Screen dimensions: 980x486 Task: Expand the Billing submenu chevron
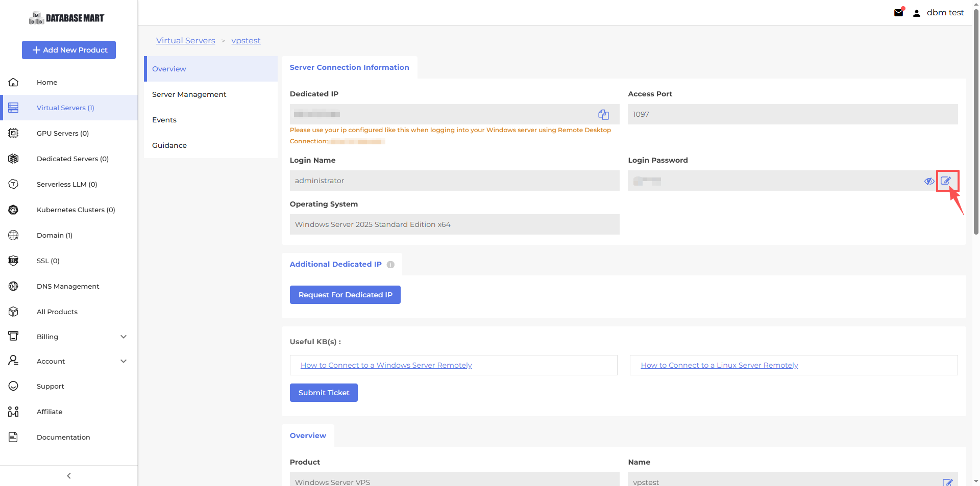click(124, 337)
